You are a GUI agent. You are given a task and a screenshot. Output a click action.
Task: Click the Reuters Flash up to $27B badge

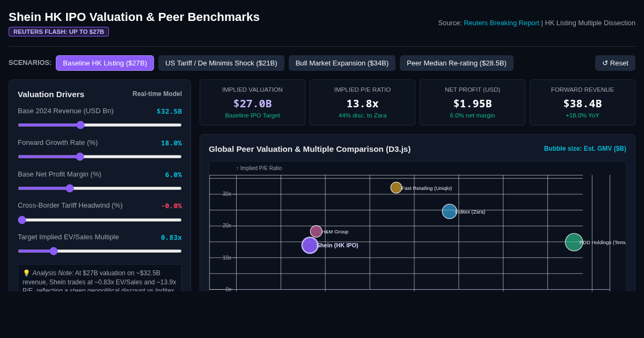58,32
